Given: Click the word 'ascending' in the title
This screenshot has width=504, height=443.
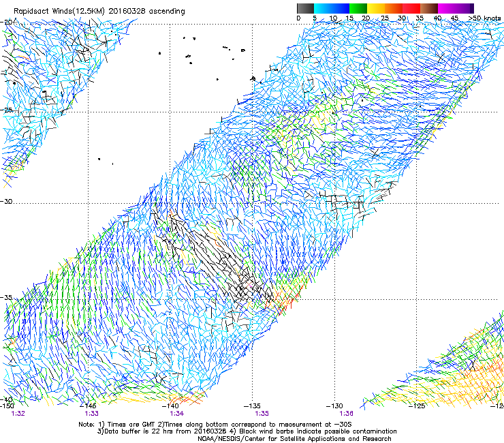Looking at the screenshot, I should coord(167,12).
